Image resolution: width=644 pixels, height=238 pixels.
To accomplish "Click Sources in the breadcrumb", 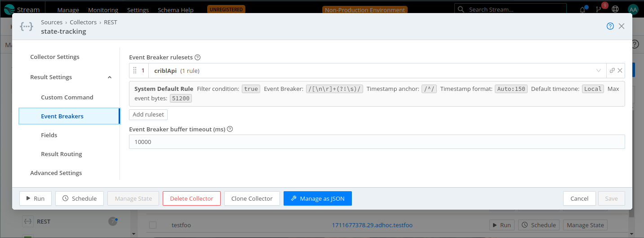I will click(x=52, y=22).
